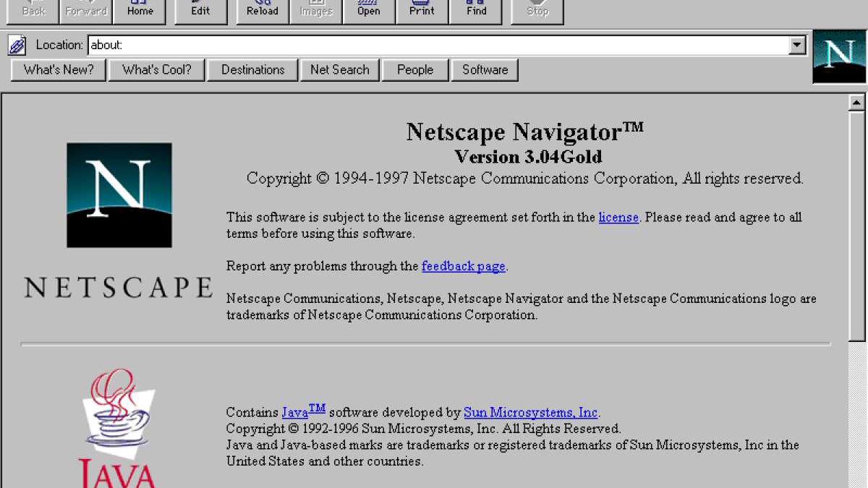Screen dimensions: 868x488
Task: Click the Home toolbar button
Action: click(x=140, y=10)
